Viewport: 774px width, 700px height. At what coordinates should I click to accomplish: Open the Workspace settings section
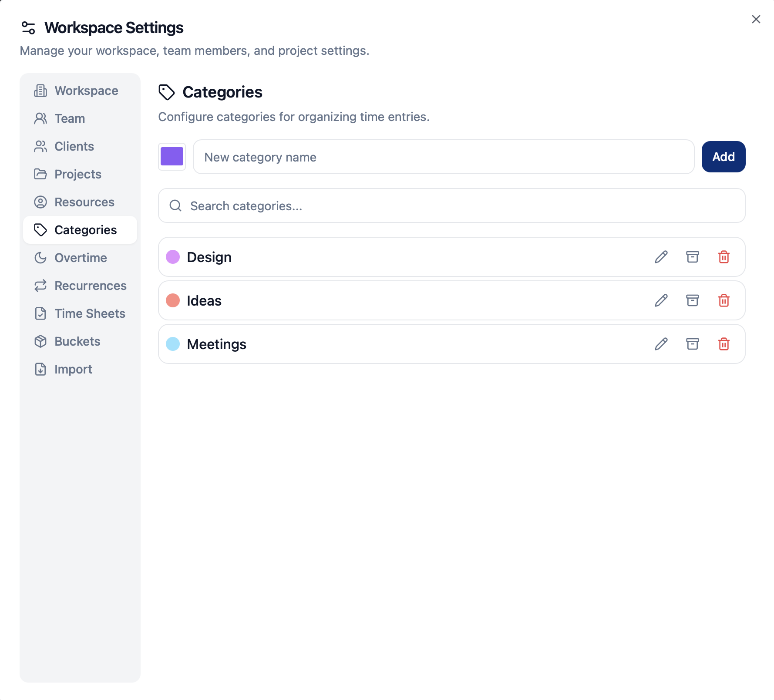[x=80, y=91]
